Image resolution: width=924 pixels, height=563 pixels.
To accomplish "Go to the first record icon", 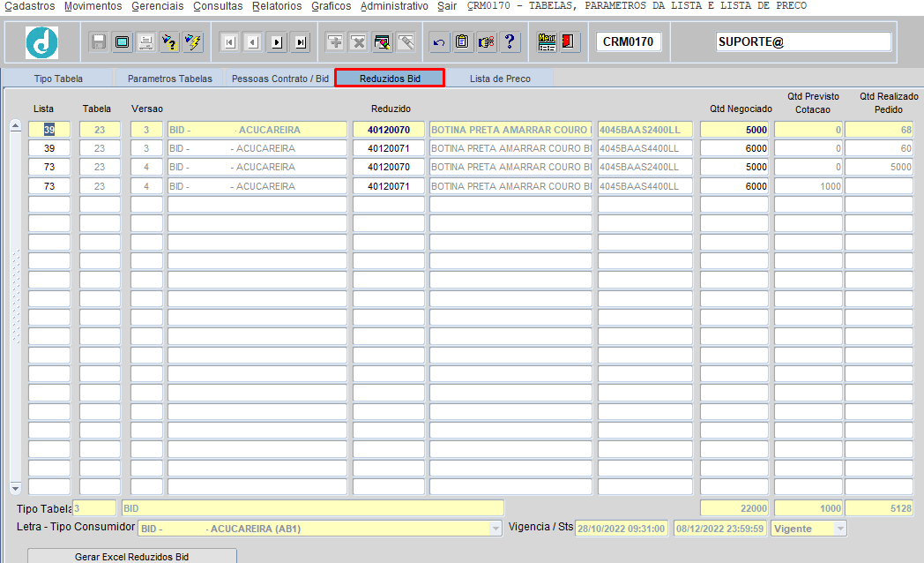I will 230,41.
